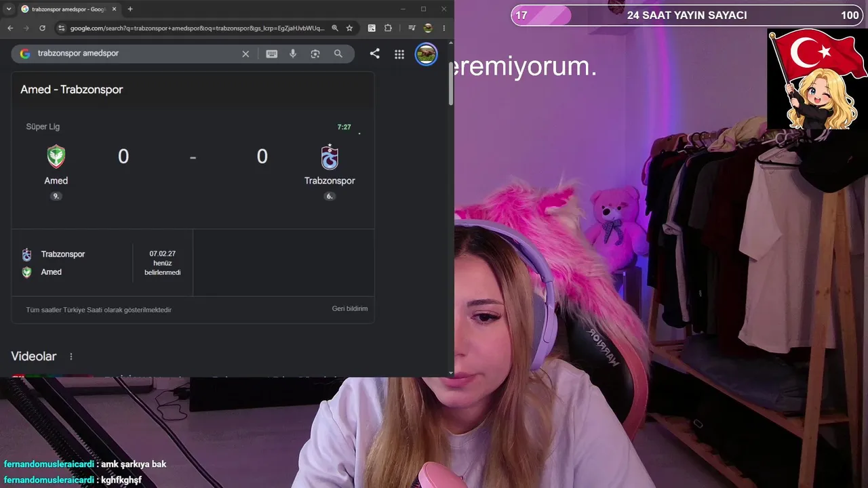Open the Chrome profile avatar
Screen dimensions: 868x488
point(427,28)
